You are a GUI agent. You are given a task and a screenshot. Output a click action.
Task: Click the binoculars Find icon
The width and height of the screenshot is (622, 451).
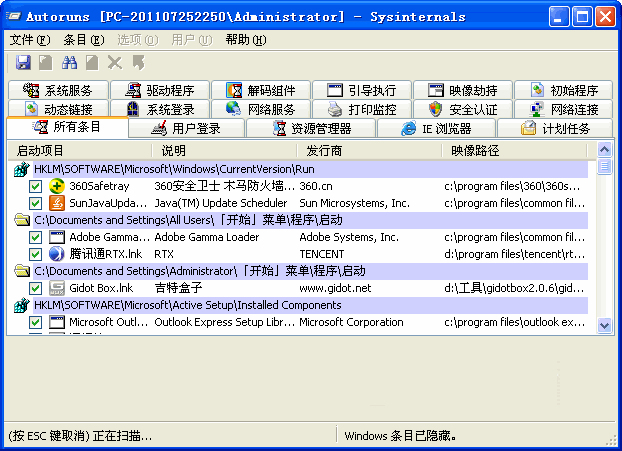pyautogui.click(x=70, y=62)
